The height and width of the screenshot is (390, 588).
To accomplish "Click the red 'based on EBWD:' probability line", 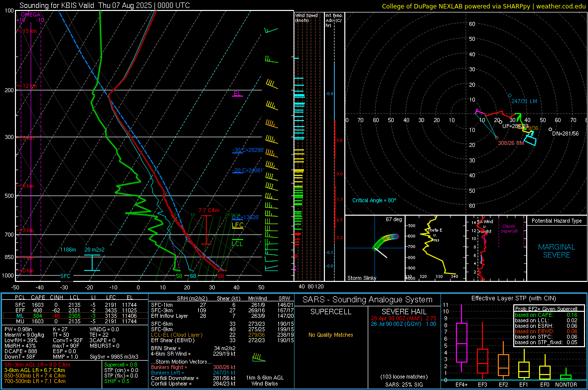I will tap(546, 332).
